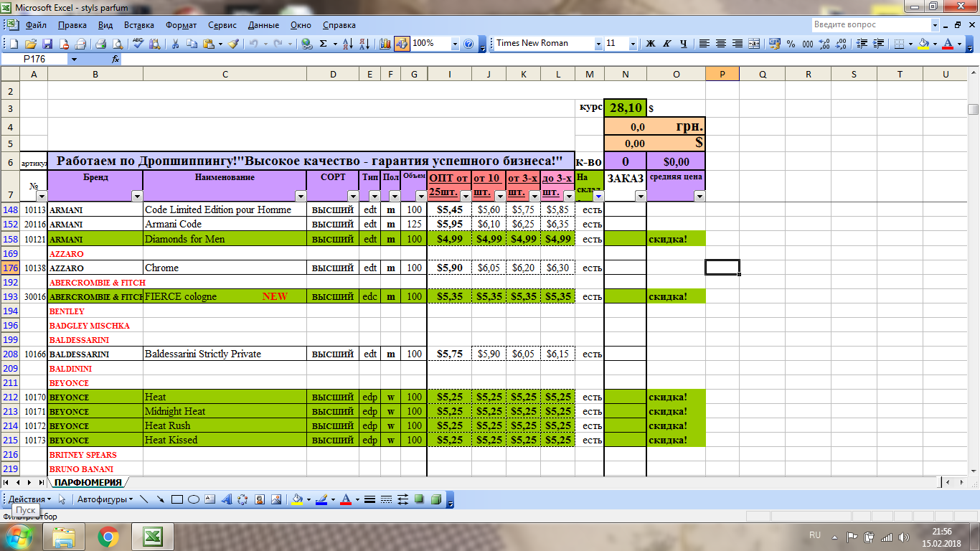Screen dimensions: 980x551
Task: Toggle underline formatting (Ч)
Action: point(684,44)
